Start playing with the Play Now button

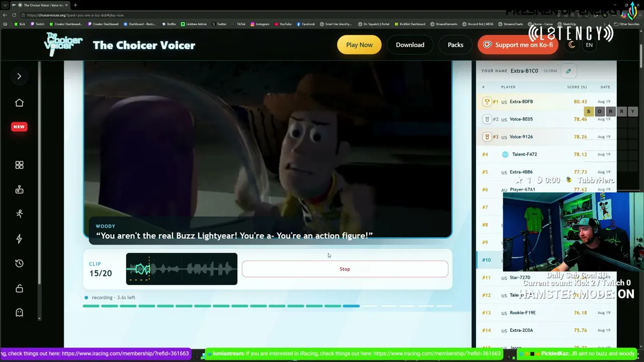tap(359, 45)
